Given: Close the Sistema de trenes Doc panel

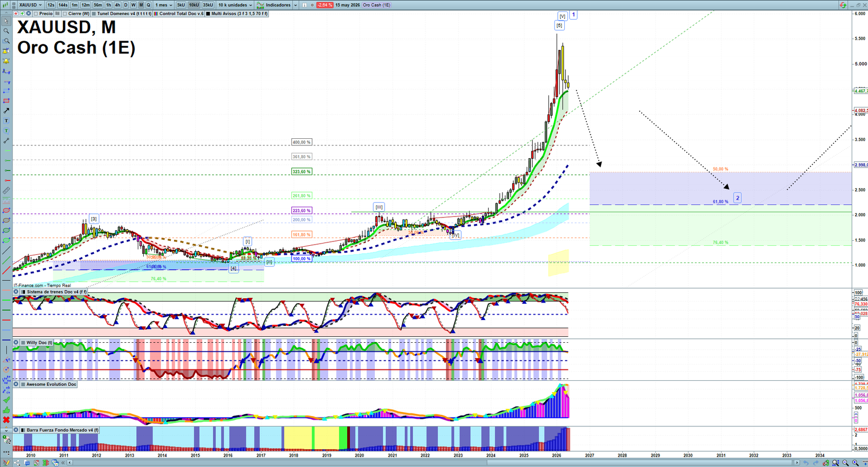Looking at the screenshot, I should [x=16, y=292].
